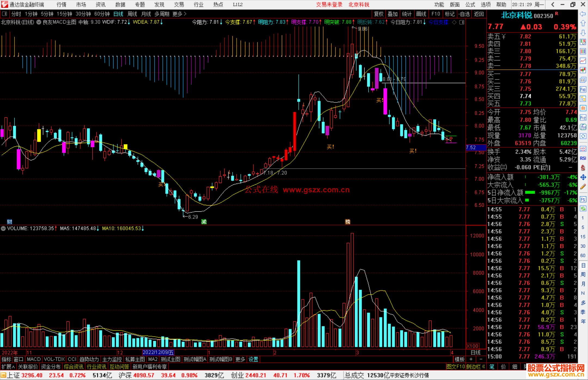Click the plus zoom button near 模板
Viewport: 588px width, 380px height.
471,359
